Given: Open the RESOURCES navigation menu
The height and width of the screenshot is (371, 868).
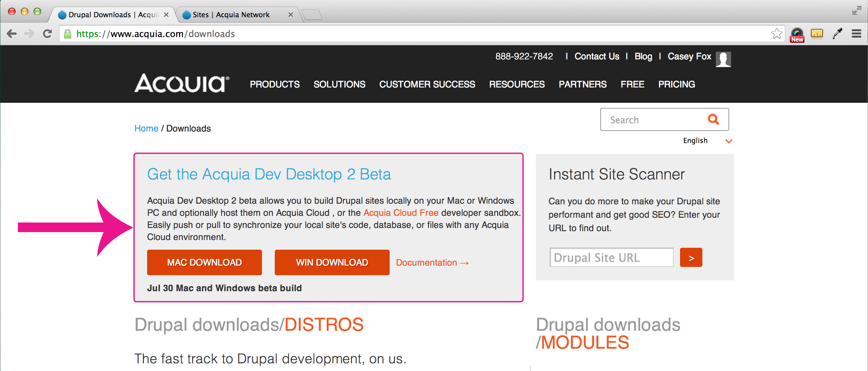Looking at the screenshot, I should pos(517,84).
